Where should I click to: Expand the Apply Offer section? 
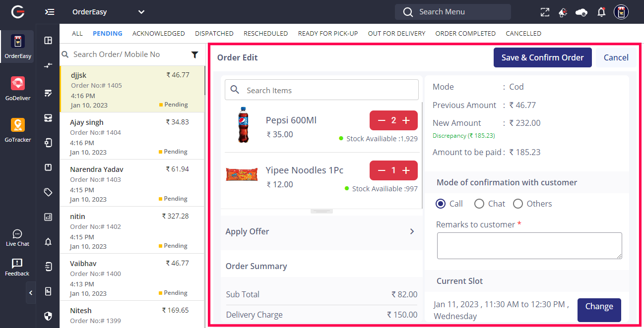point(412,231)
